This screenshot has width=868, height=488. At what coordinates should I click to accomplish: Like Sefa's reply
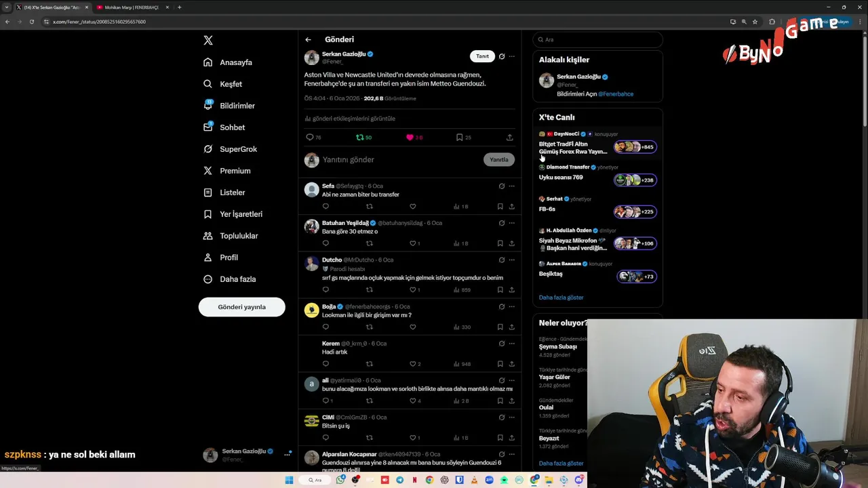coord(412,207)
